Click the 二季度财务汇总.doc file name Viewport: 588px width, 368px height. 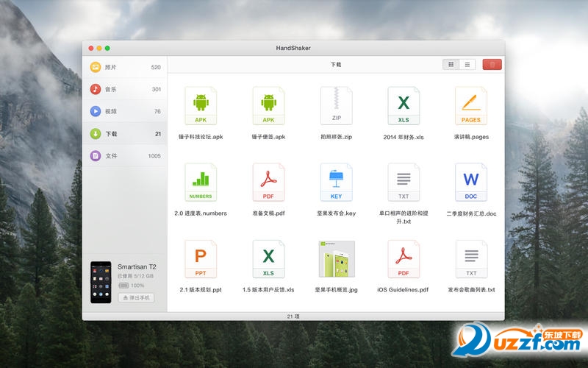point(471,213)
